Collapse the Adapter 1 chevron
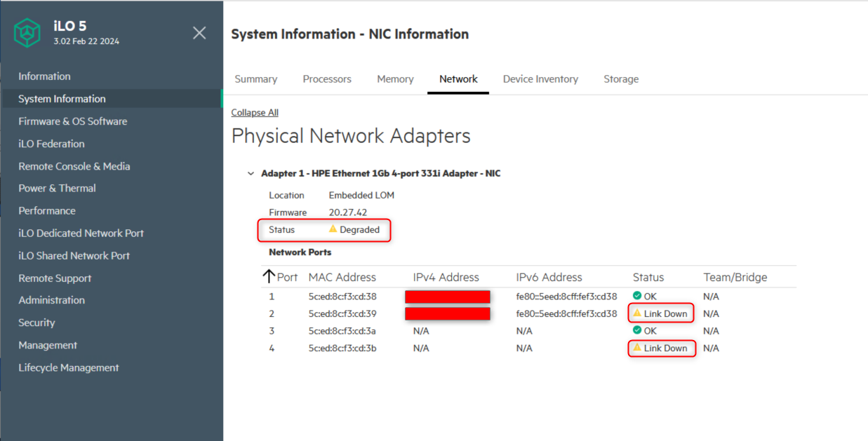868x441 pixels. point(251,173)
